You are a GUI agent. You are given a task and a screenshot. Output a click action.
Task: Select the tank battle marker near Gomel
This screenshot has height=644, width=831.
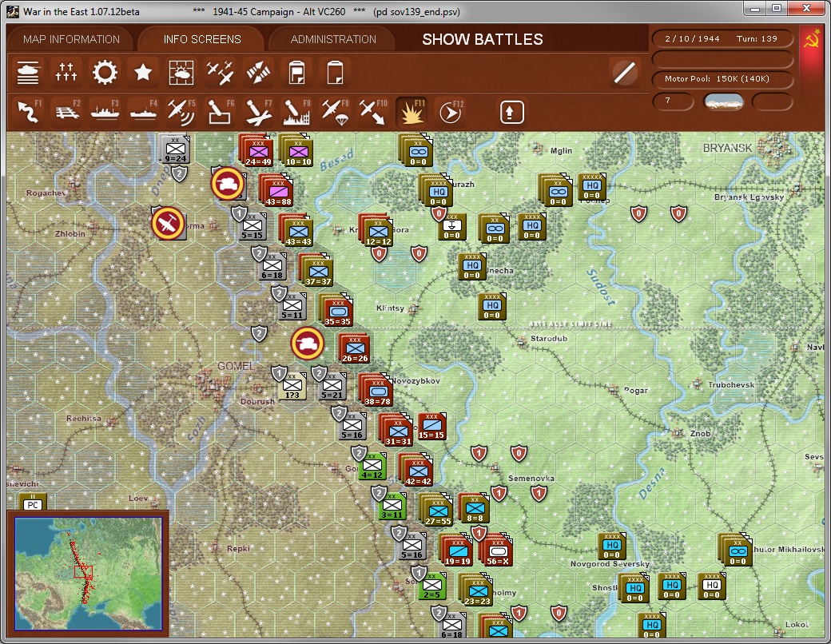[x=308, y=344]
